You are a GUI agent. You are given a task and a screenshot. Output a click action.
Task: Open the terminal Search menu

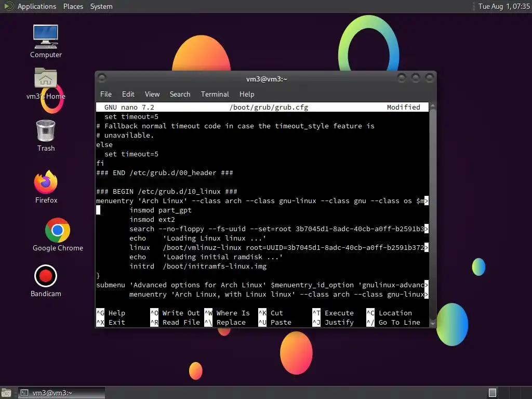pyautogui.click(x=180, y=95)
